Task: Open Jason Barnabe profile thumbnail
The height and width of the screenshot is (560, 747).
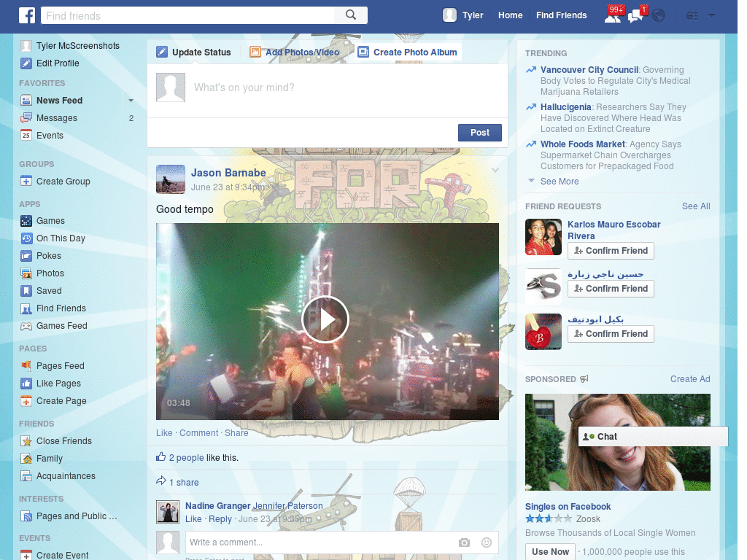Action: tap(171, 179)
